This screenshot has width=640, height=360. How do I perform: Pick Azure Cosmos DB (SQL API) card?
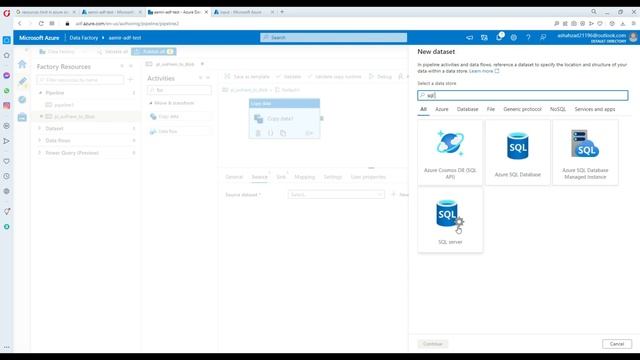[450, 152]
